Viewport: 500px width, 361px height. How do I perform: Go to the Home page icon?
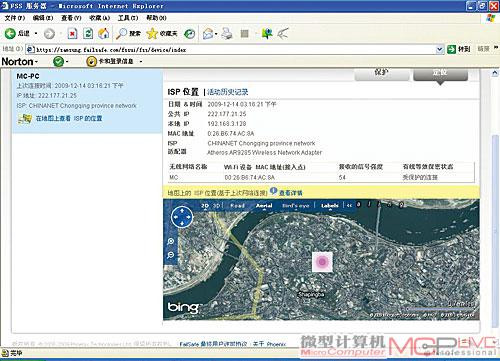(x=104, y=33)
